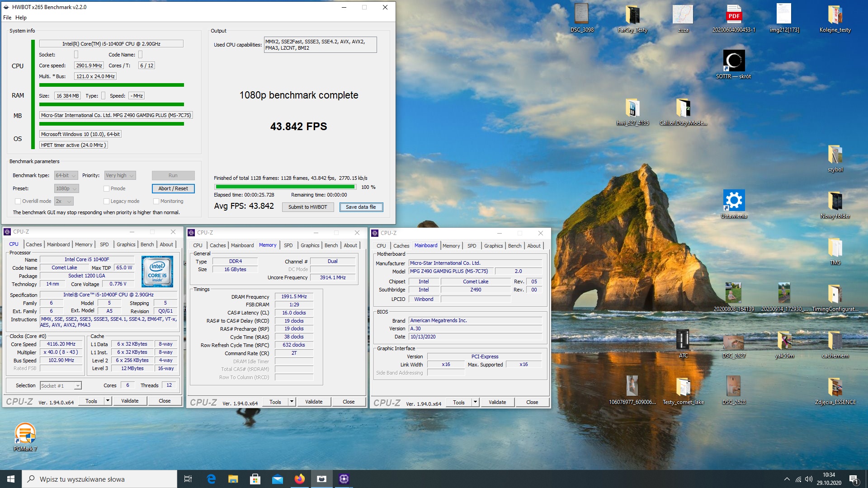This screenshot has height=488, width=868.
Task: Expand Tools arrow in CPU-Z Memory window
Action: click(x=292, y=402)
